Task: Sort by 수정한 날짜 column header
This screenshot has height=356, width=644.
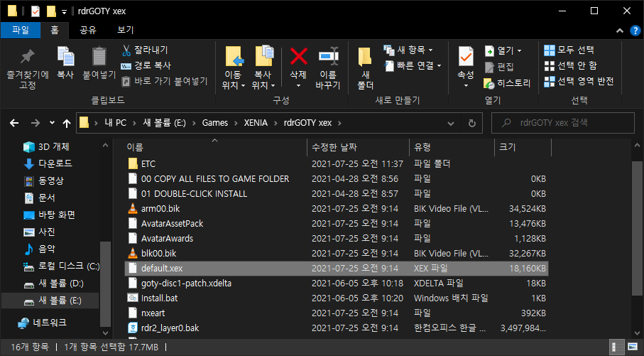Action: click(358, 147)
